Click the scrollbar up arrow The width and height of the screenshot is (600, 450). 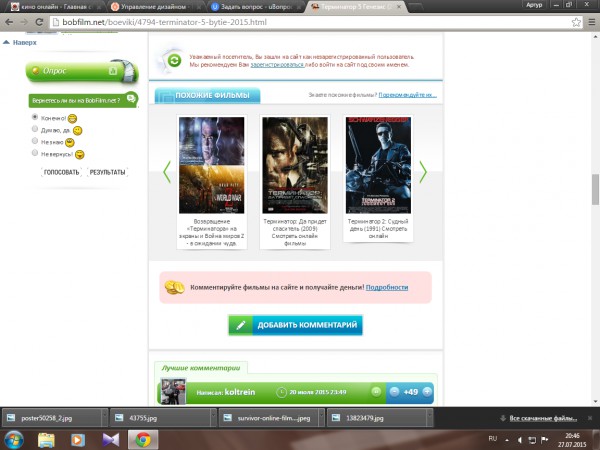tap(595, 37)
